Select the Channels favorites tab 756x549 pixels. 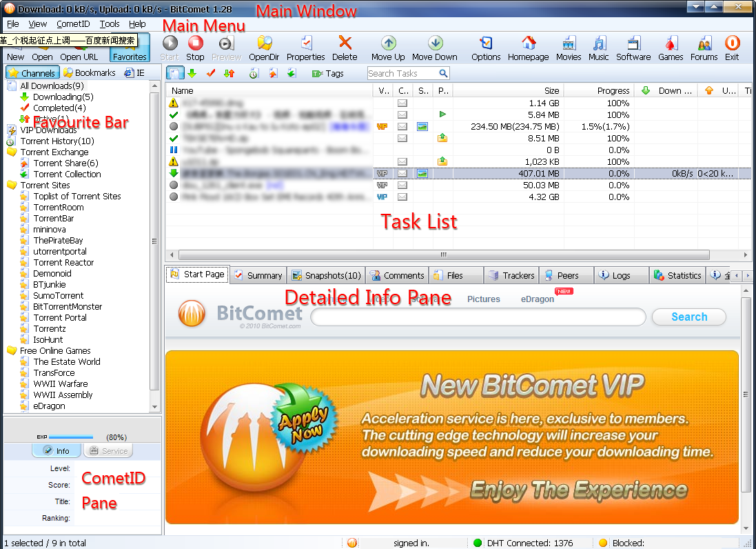pyautogui.click(x=32, y=73)
